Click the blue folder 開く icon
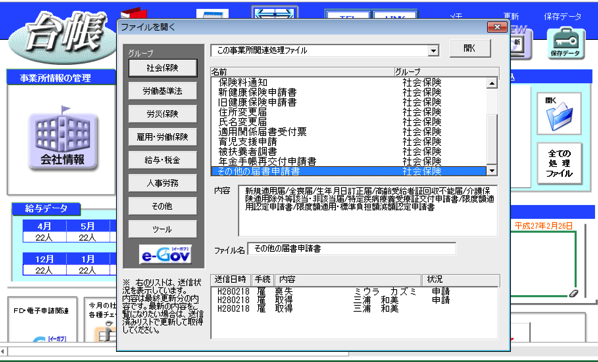Viewport: 598px width, 362px height. (x=559, y=114)
